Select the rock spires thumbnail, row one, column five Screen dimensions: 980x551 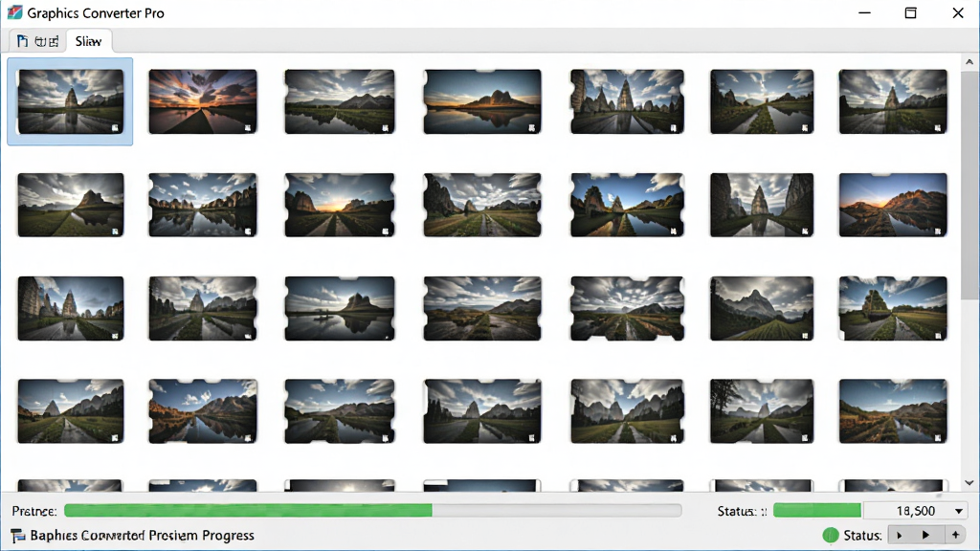point(627,101)
